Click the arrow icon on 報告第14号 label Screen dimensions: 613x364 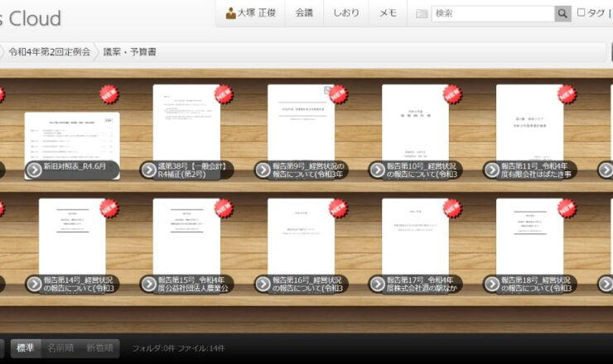click(x=34, y=284)
